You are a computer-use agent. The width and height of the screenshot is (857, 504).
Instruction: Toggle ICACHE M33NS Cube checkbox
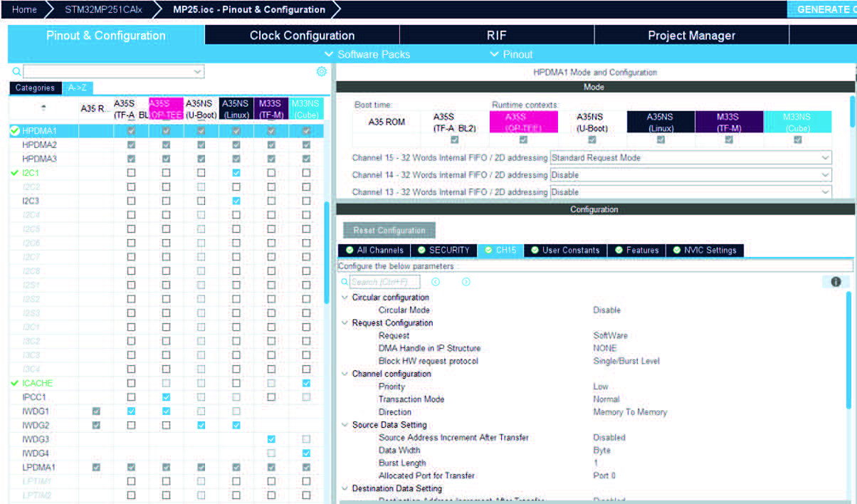tap(306, 383)
